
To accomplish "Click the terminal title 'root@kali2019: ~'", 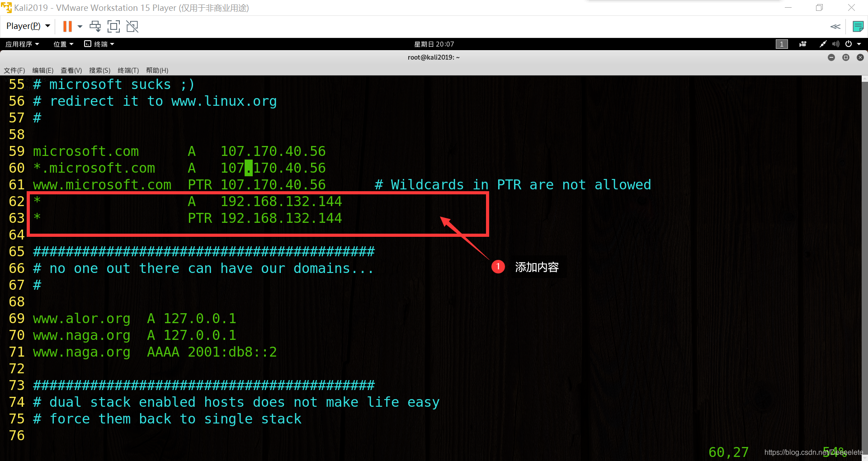I will 434,57.
